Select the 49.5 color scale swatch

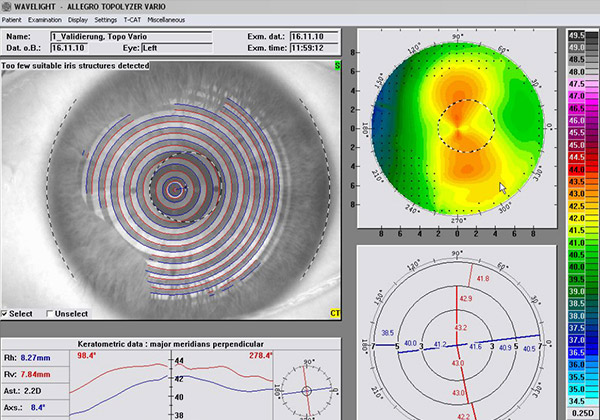pos(578,35)
